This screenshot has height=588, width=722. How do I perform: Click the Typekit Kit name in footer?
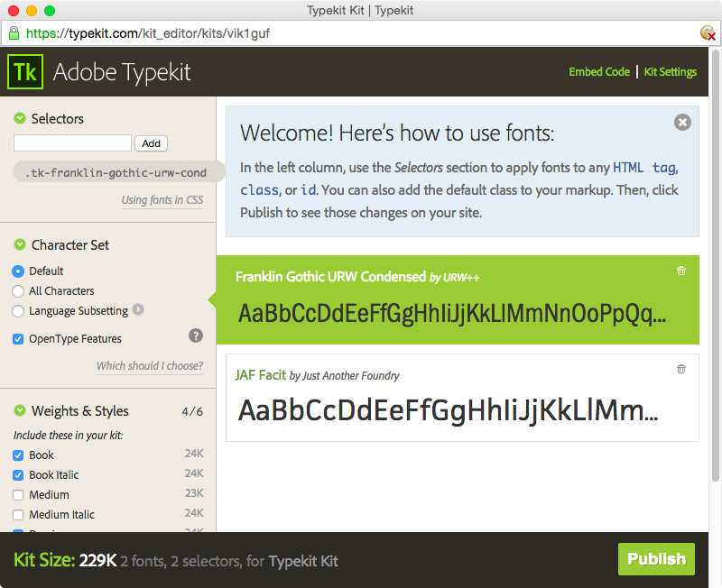tap(303, 561)
